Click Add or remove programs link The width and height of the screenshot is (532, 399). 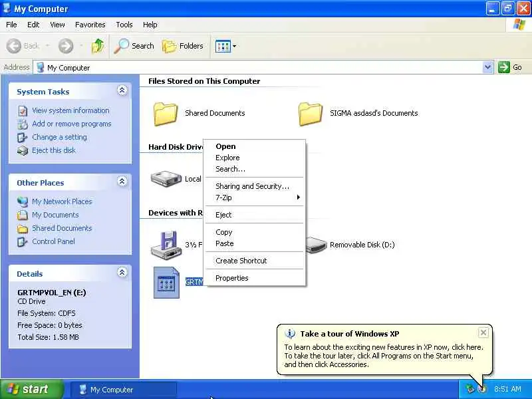(72, 124)
